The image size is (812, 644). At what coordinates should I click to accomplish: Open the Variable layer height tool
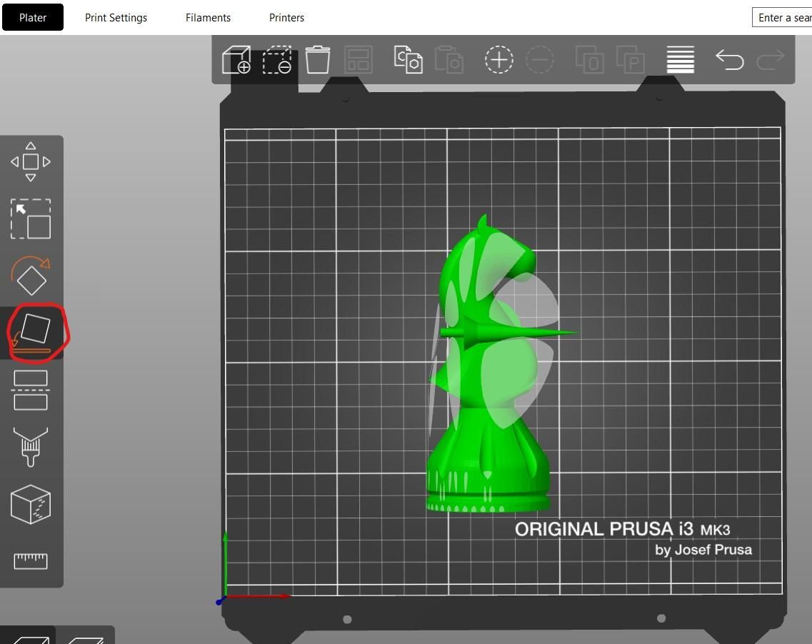679,59
